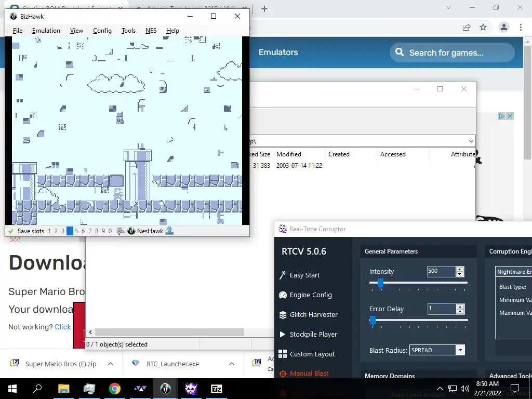The image size is (532, 399).
Task: Select save slot 5 in BizHawk
Action: point(76,231)
